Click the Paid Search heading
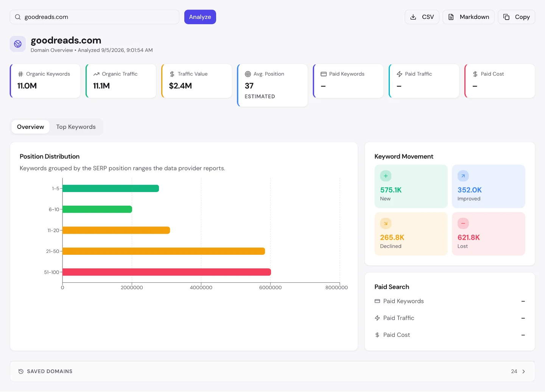Screen dimensions: 545x392 tap(392, 287)
